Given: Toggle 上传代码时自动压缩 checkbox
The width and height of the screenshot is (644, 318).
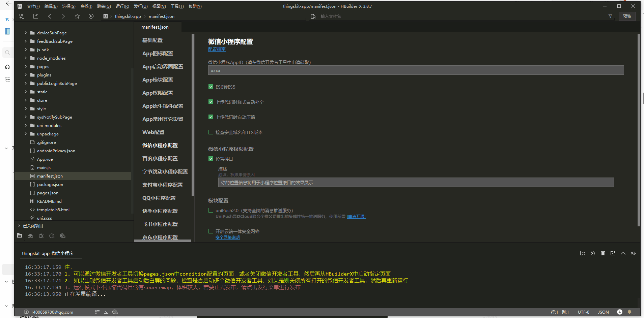Looking at the screenshot, I should coord(211,117).
